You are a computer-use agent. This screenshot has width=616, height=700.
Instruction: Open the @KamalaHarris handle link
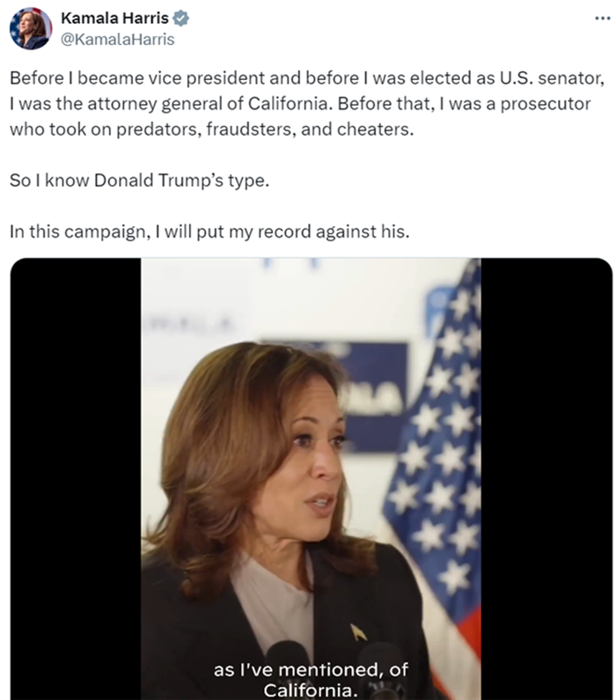point(117,40)
